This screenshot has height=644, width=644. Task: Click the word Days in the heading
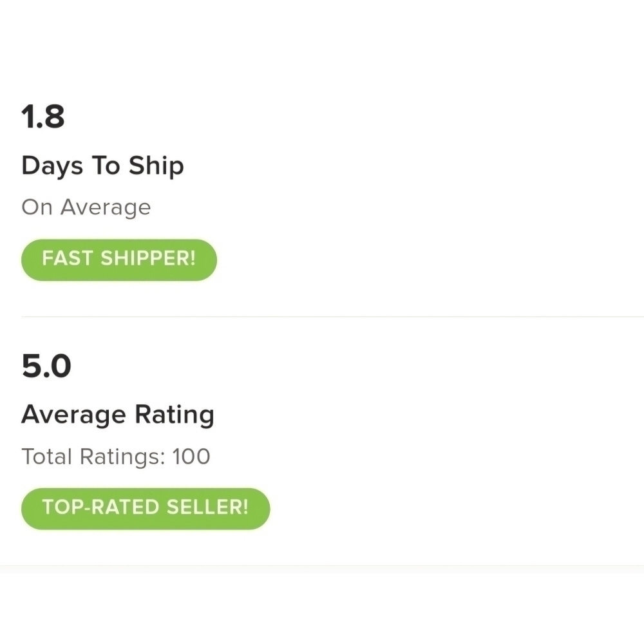pyautogui.click(x=52, y=166)
